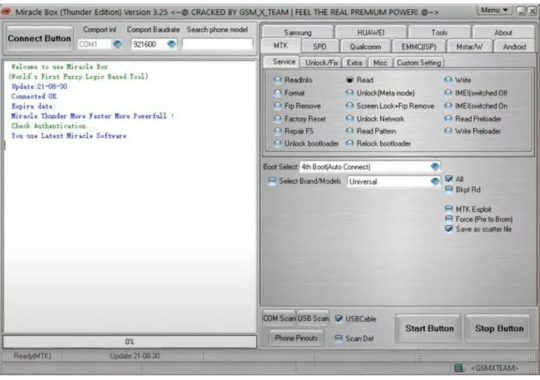Select the Write Preloader radio option
Viewport: 540px width, 380px height.
tap(472, 131)
